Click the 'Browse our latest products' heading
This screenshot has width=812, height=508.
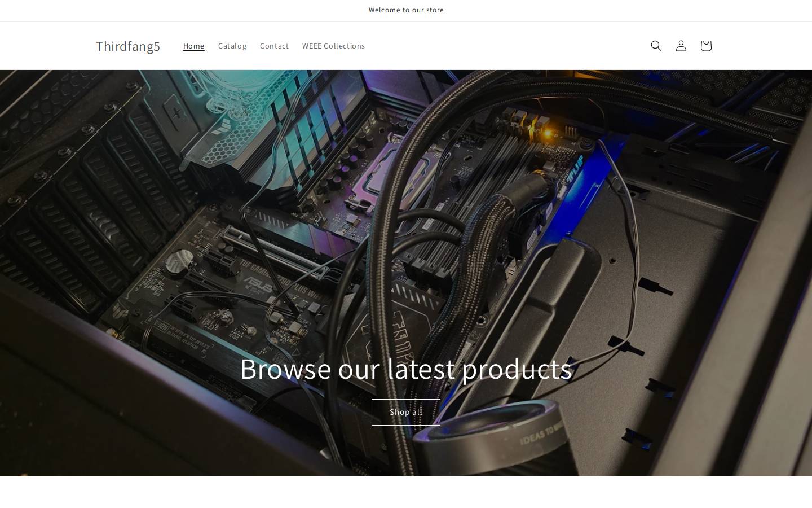point(406,369)
